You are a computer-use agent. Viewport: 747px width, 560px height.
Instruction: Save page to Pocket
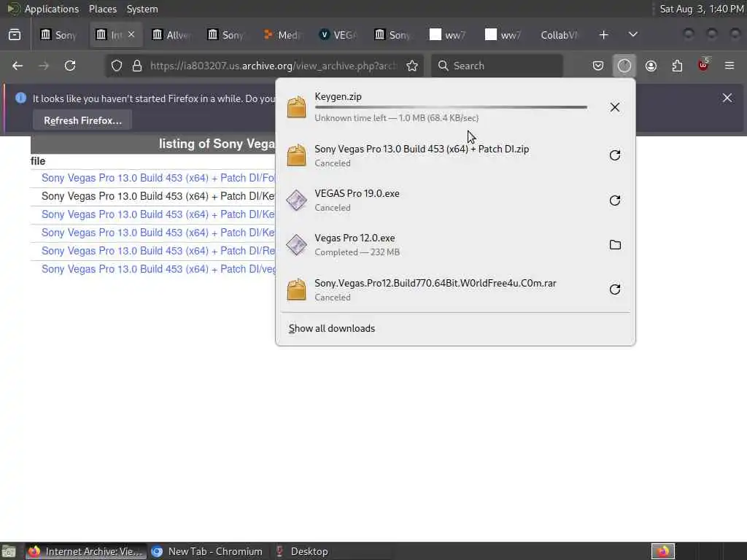tap(598, 66)
